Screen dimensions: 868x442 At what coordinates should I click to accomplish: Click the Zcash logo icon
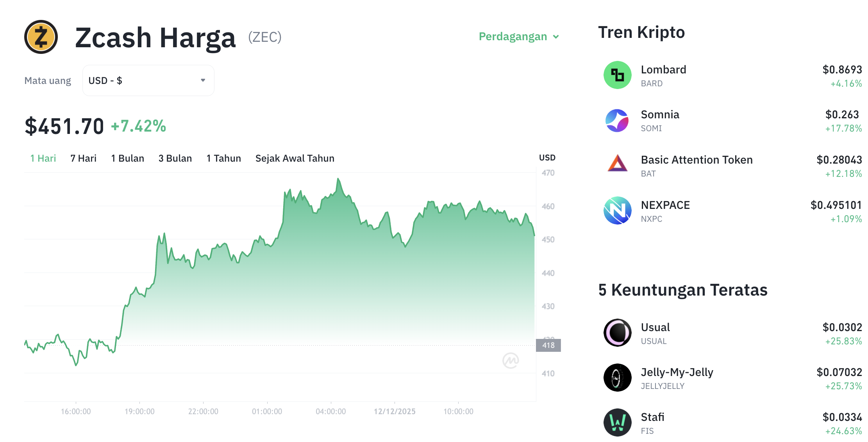[40, 37]
